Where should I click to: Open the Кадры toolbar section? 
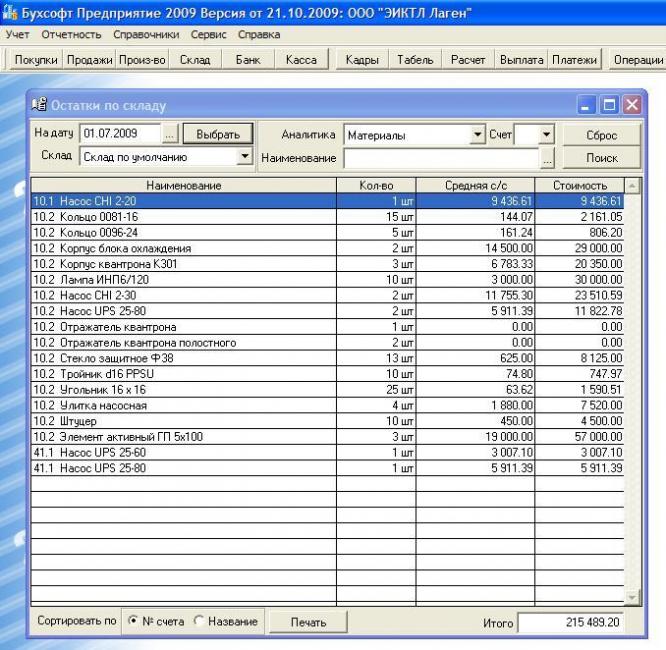pos(361,60)
